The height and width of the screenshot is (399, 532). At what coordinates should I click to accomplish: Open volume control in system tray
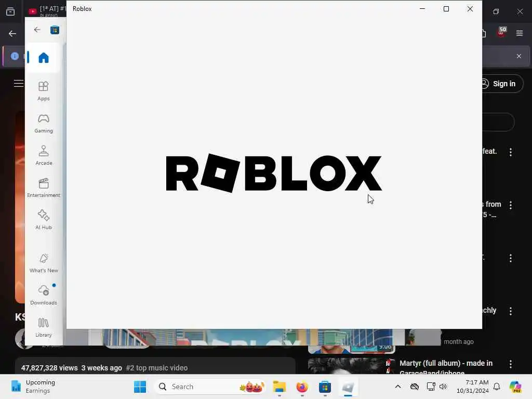(443, 387)
